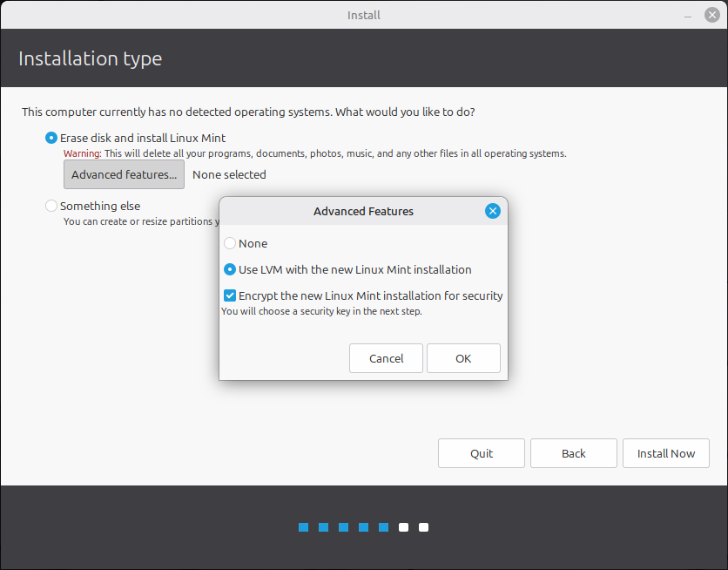Click the last progress indicator dot
The height and width of the screenshot is (570, 728).
[x=423, y=527]
